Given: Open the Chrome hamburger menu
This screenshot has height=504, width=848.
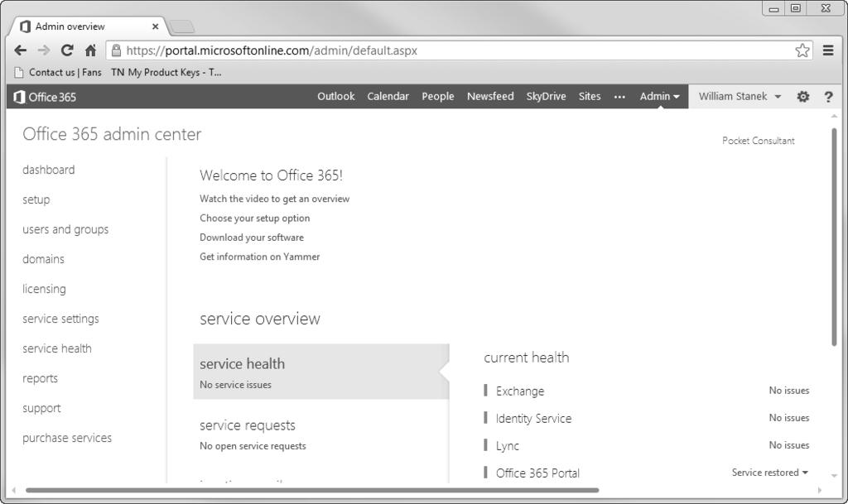Looking at the screenshot, I should [828, 50].
